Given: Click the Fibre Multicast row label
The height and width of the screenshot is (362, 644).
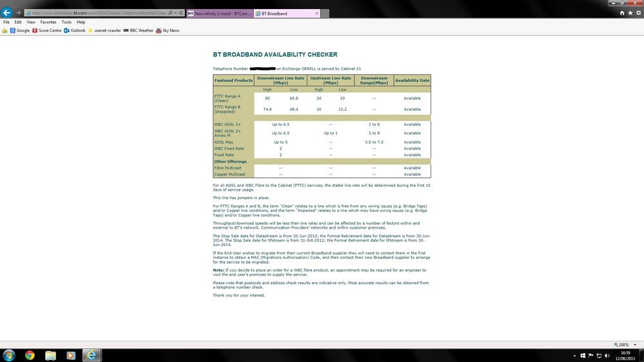Looking at the screenshot, I should (228, 168).
